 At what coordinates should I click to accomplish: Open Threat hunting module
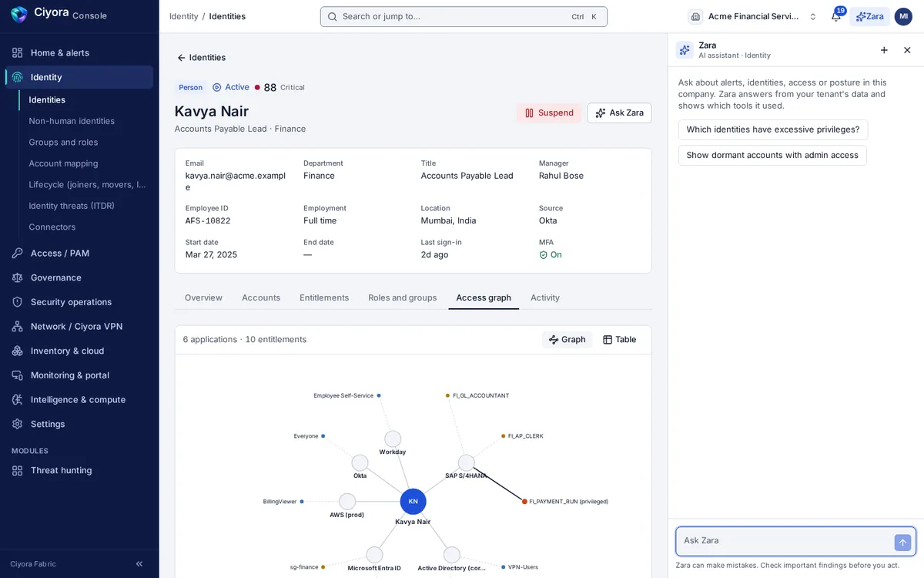click(79, 470)
